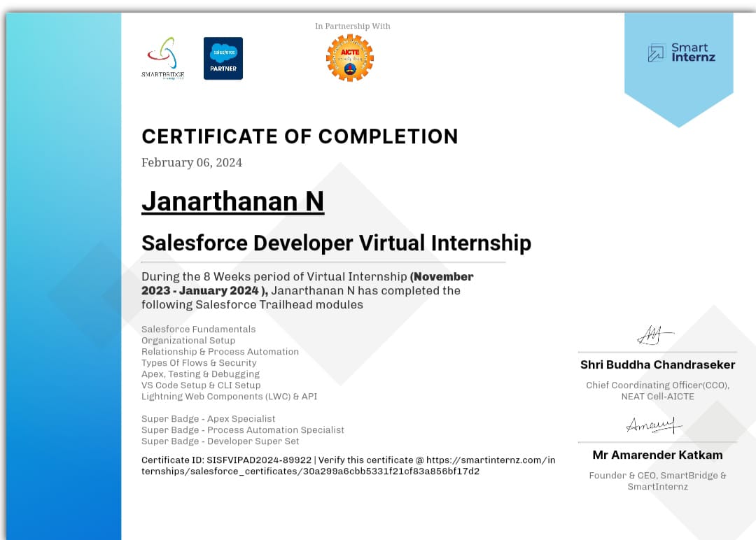Click Super Badge - Developer Super Set

tap(220, 441)
